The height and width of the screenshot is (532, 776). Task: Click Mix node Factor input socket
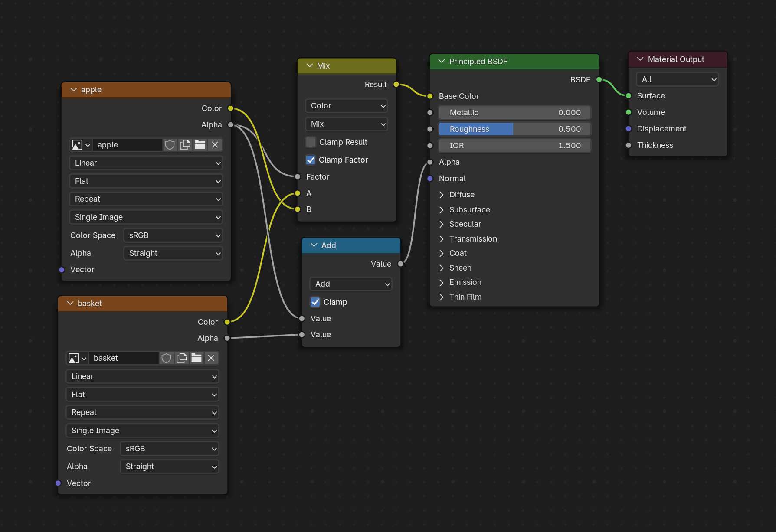(298, 176)
